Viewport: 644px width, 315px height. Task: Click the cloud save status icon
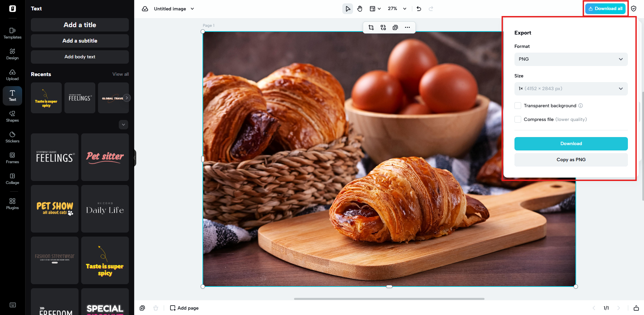click(x=145, y=9)
